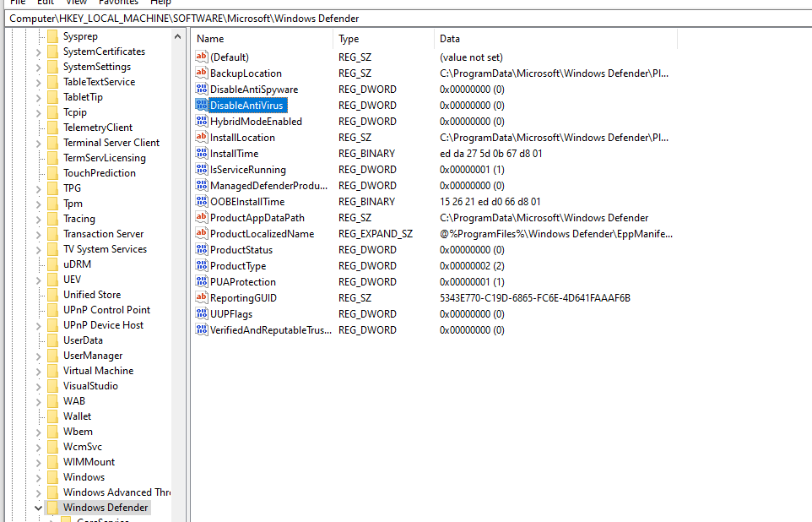The height and width of the screenshot is (522, 812).
Task: Select the PUAProtection DWORD icon
Action: [x=202, y=282]
